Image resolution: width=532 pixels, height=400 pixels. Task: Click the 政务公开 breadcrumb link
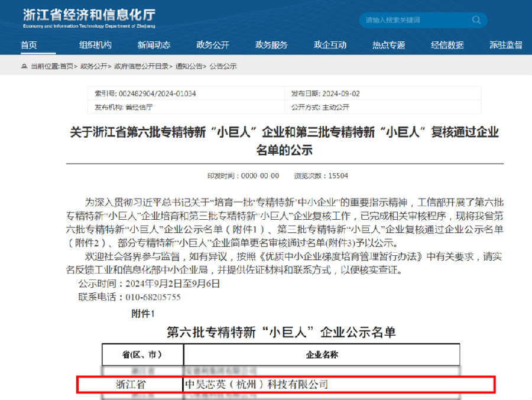pyautogui.click(x=94, y=67)
